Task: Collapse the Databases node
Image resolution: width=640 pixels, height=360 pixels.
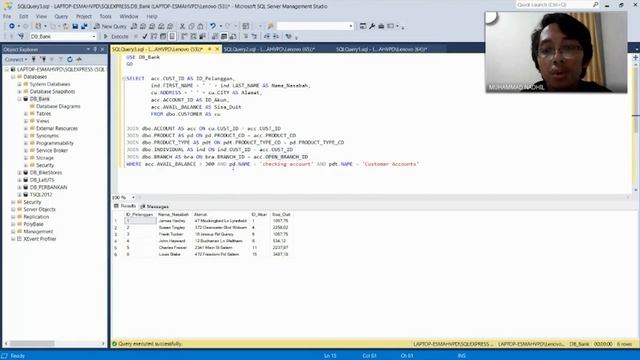Action: tap(13, 77)
